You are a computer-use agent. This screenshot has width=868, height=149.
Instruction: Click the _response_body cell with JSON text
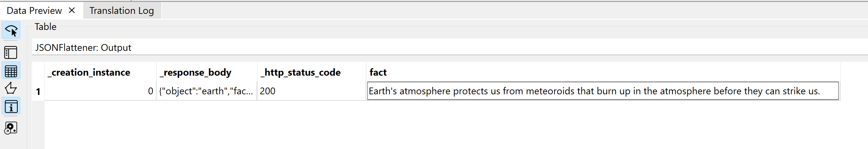pos(206,91)
